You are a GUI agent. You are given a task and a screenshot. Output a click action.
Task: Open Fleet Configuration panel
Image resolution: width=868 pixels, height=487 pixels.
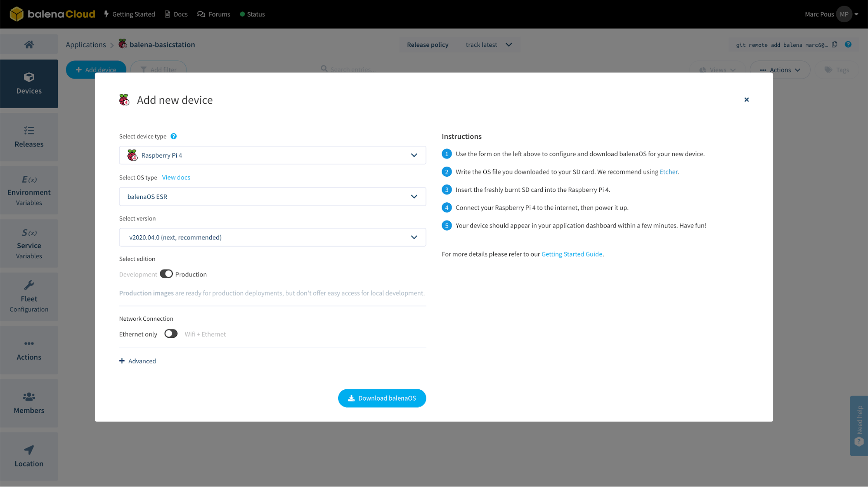tap(29, 297)
